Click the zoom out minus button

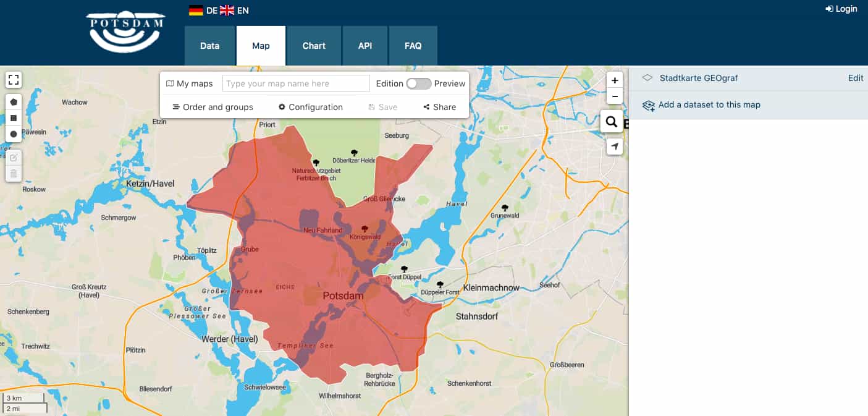(615, 96)
